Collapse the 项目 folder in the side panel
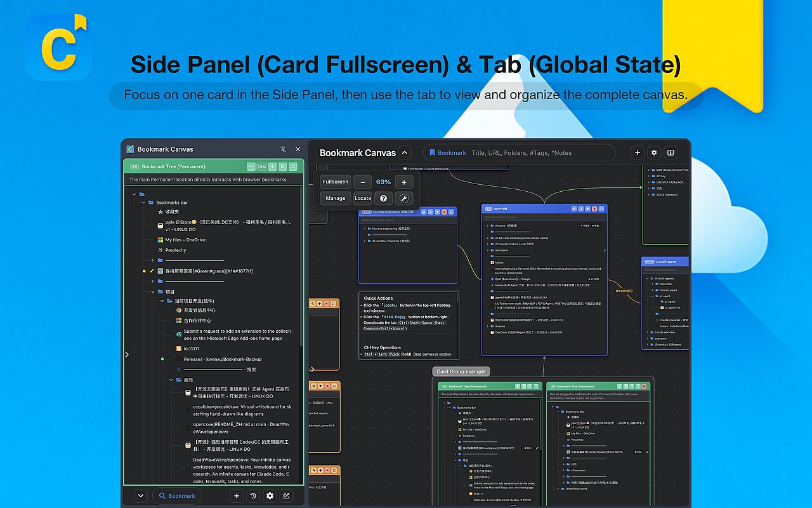Viewport: 812px width, 508px height. point(152,291)
